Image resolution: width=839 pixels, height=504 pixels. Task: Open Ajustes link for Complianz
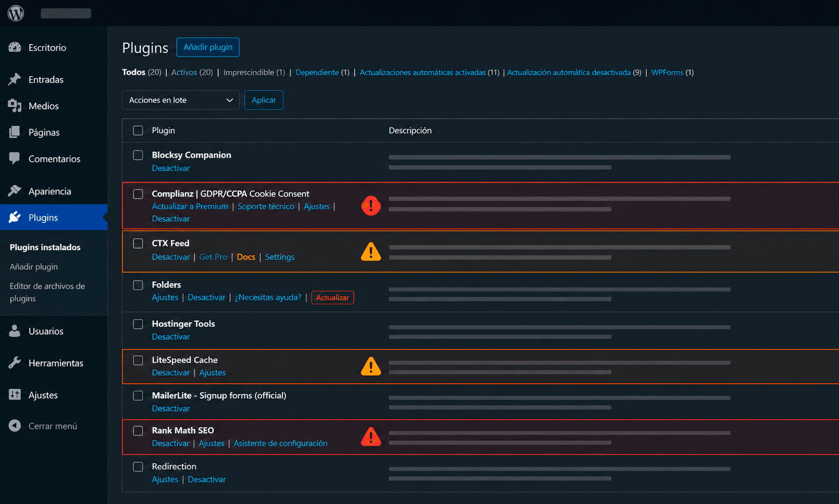(316, 207)
